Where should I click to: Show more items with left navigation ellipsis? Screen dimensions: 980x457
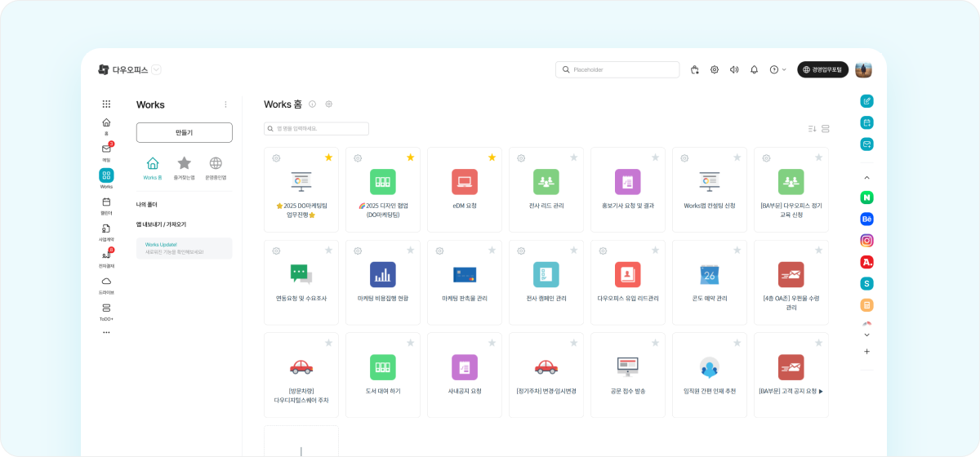(x=106, y=332)
